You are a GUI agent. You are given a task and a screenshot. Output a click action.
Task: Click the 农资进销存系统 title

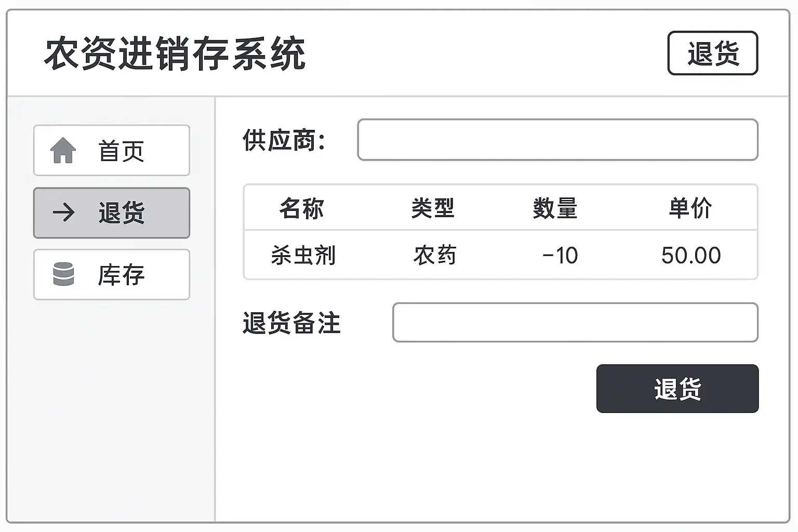(x=175, y=54)
